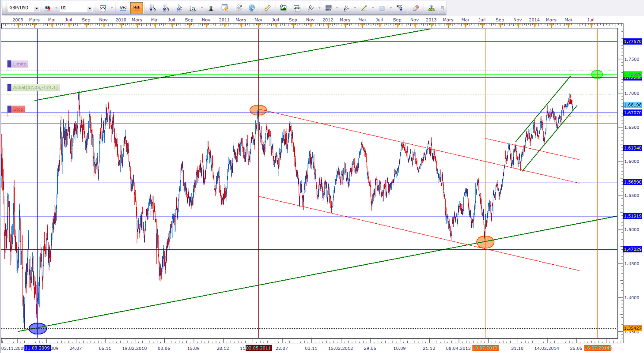
Task: Click the orange ellipse at the July 2013 low
Action: 485,242
